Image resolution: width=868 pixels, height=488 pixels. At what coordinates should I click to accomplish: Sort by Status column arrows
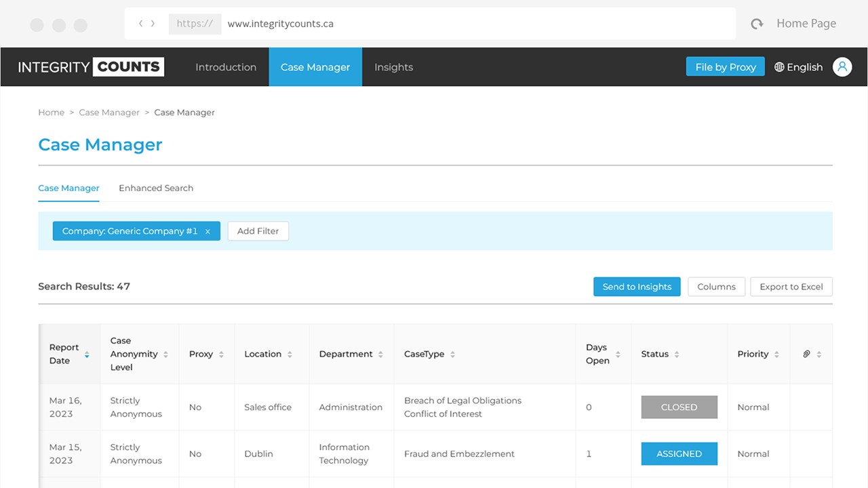[677, 354]
